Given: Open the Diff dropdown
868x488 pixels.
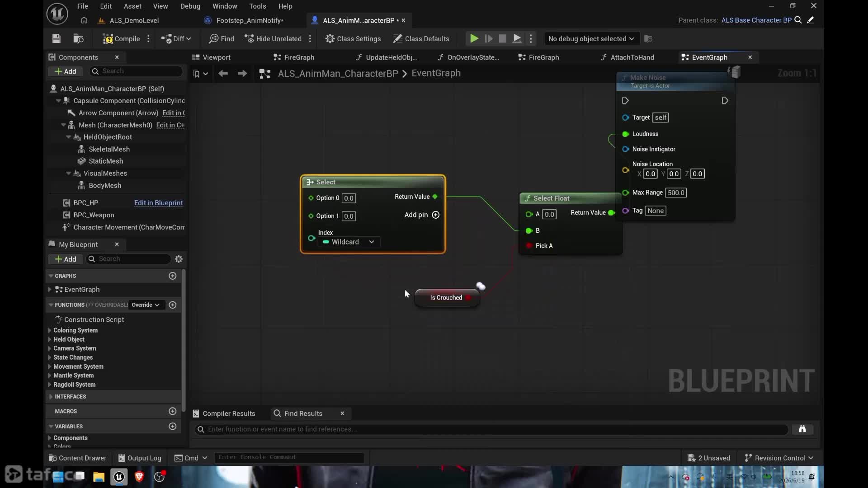Looking at the screenshot, I should 176,39.
